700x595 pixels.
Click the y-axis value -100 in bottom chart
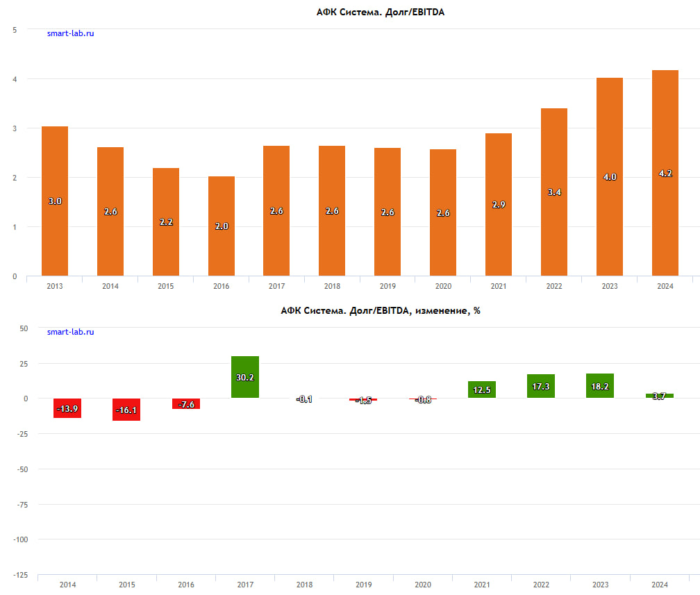pyautogui.click(x=21, y=539)
